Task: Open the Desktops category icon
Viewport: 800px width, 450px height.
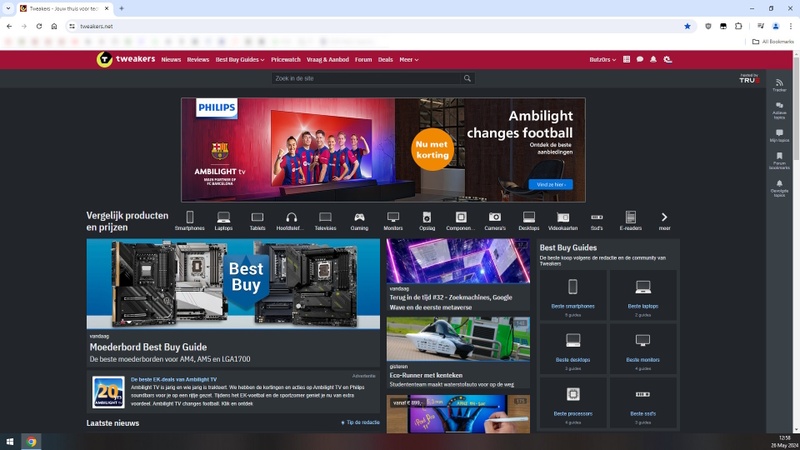Action: pos(529,221)
